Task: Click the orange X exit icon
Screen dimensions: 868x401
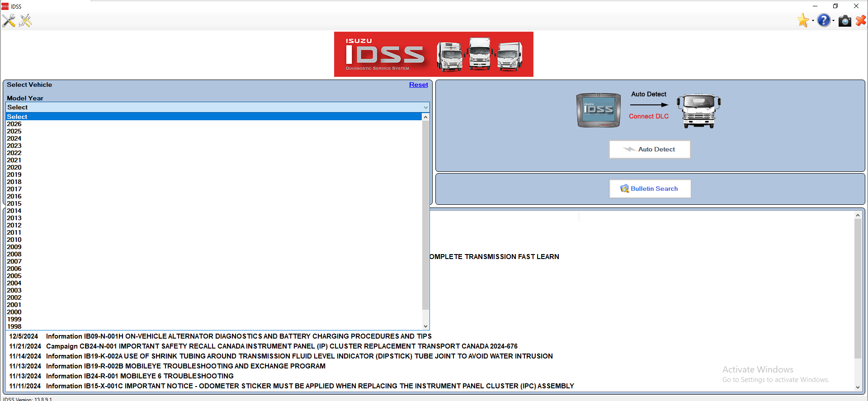Action: (x=861, y=20)
